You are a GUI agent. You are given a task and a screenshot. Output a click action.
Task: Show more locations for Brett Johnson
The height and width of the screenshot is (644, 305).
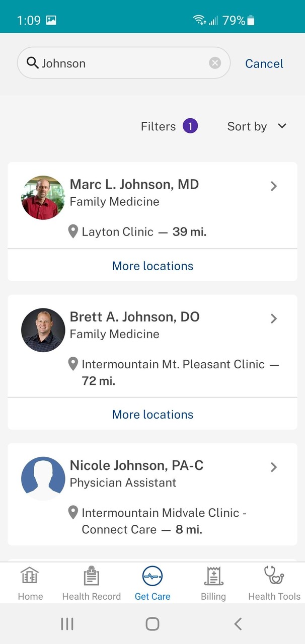coord(152,415)
